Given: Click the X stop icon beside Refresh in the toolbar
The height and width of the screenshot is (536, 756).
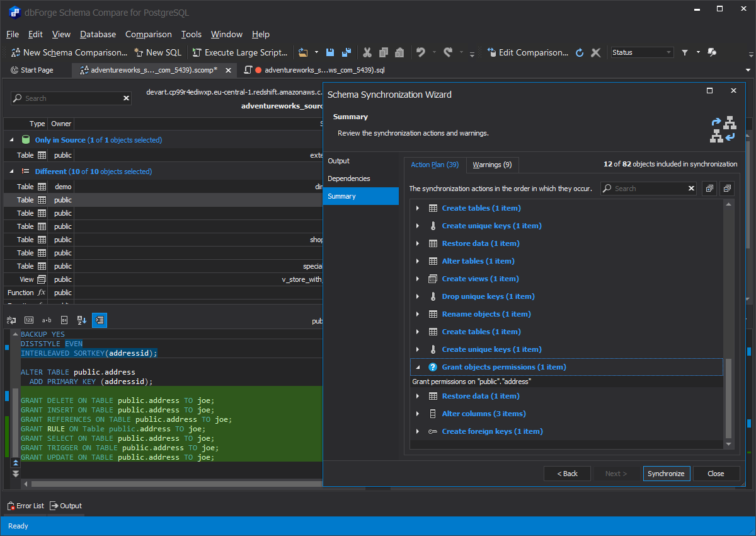Looking at the screenshot, I should [596, 52].
